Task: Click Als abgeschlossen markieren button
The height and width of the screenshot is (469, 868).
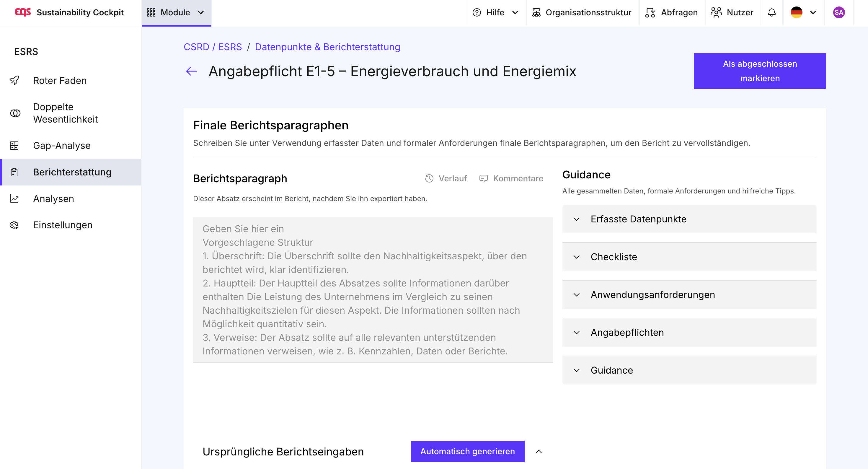Action: [x=759, y=71]
